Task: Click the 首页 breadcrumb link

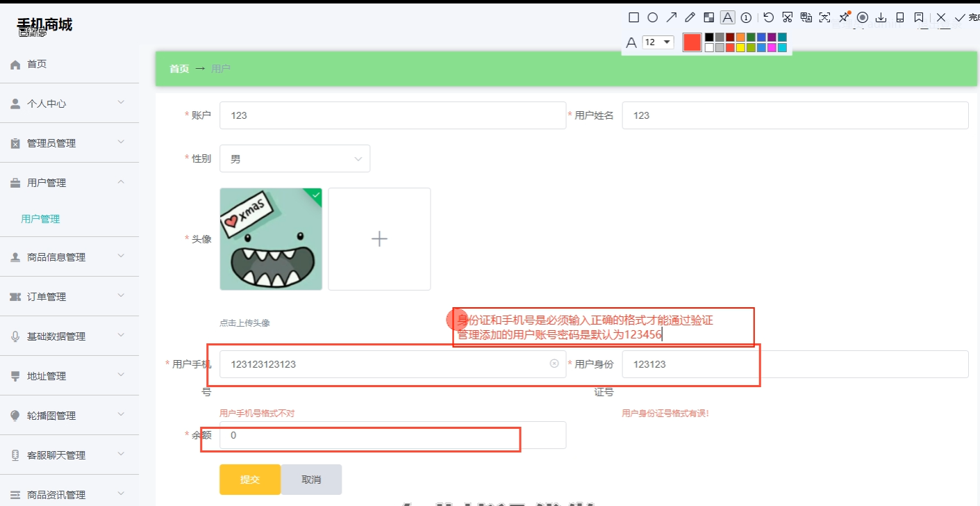Action: click(x=179, y=69)
